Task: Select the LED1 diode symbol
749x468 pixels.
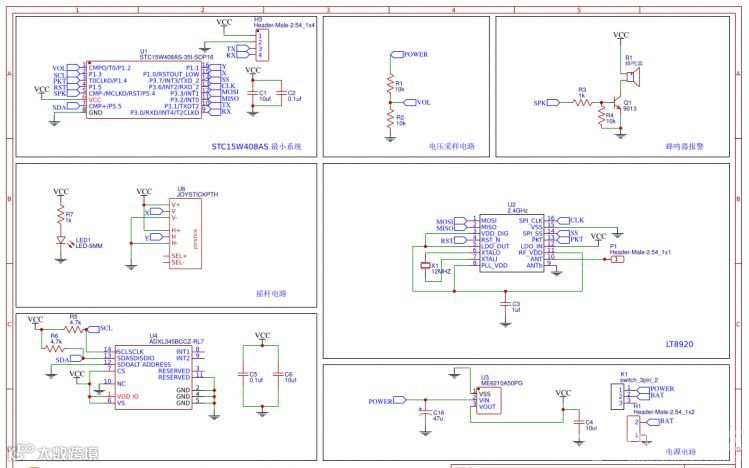Action: tap(61, 240)
